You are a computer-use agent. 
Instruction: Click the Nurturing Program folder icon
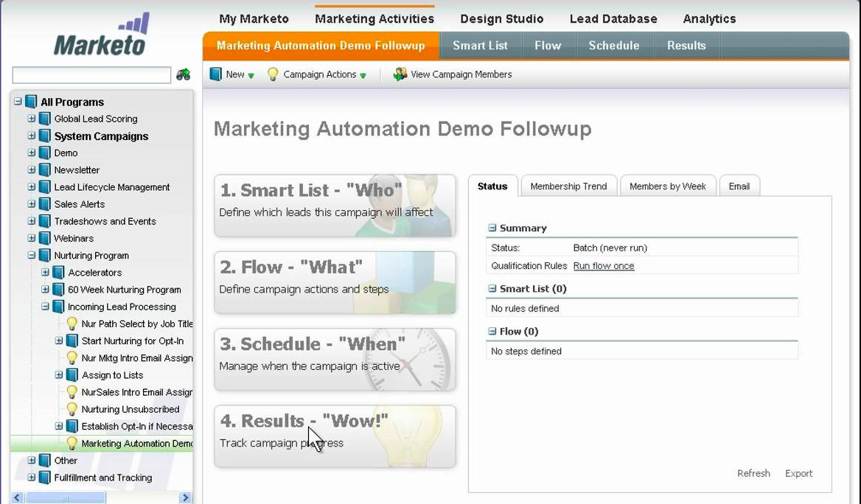click(45, 255)
